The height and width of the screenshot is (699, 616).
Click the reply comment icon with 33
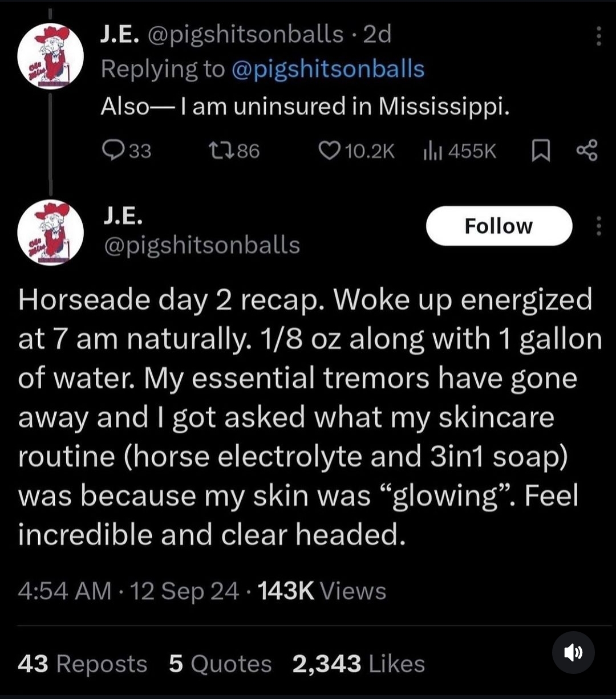pos(110,151)
